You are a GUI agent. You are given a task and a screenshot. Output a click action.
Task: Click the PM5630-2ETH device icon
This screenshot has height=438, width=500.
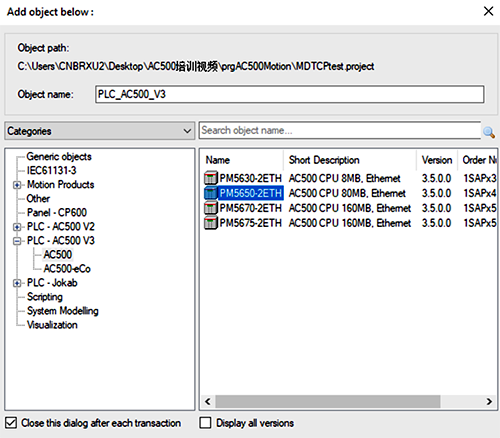pyautogui.click(x=210, y=178)
